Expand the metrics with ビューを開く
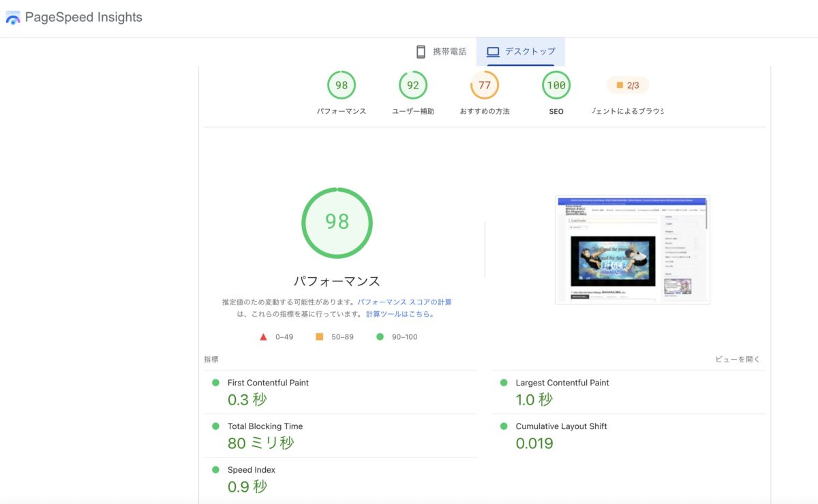Screen dimensions: 818x504 point(738,359)
